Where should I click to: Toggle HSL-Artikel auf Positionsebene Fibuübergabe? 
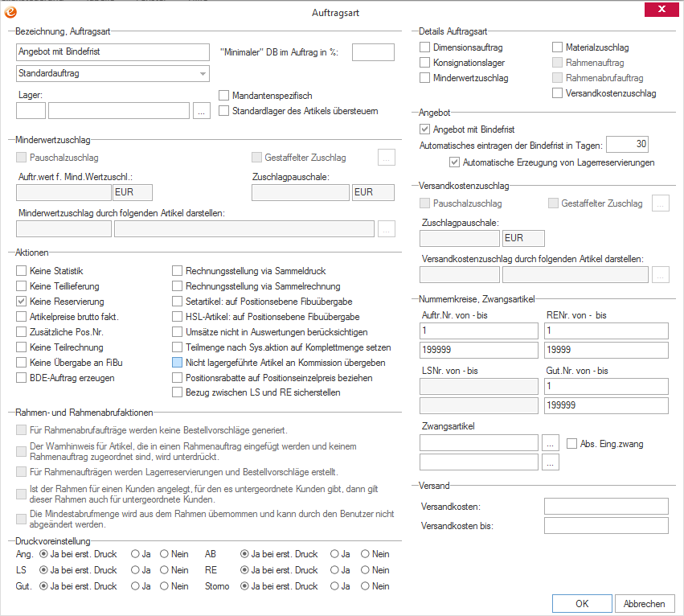pyautogui.click(x=177, y=317)
